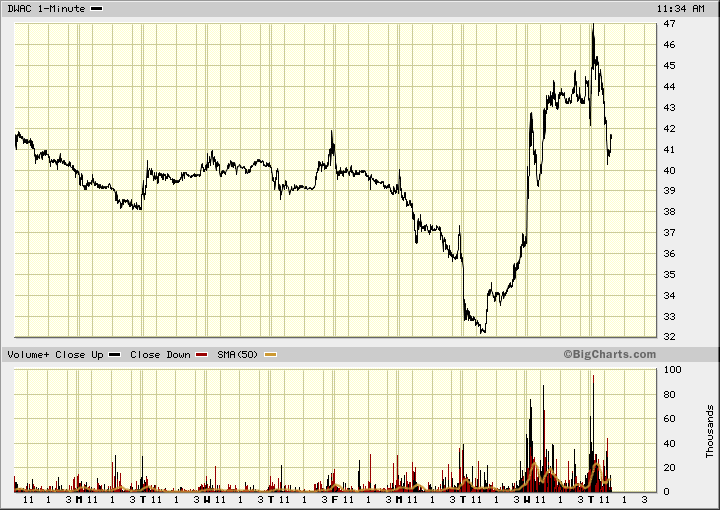The height and width of the screenshot is (510, 720).
Task: Click the 47 label on the price axis
Action: [x=669, y=24]
